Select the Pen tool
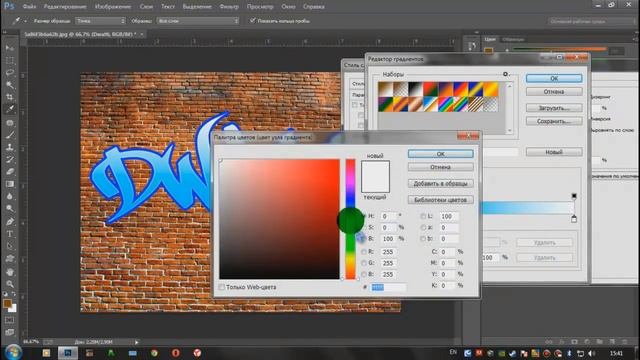The height and width of the screenshot is (360, 640). point(10,222)
